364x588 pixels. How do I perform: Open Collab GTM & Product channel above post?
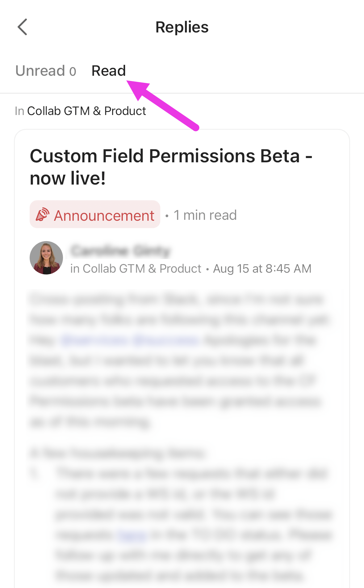[86, 111]
